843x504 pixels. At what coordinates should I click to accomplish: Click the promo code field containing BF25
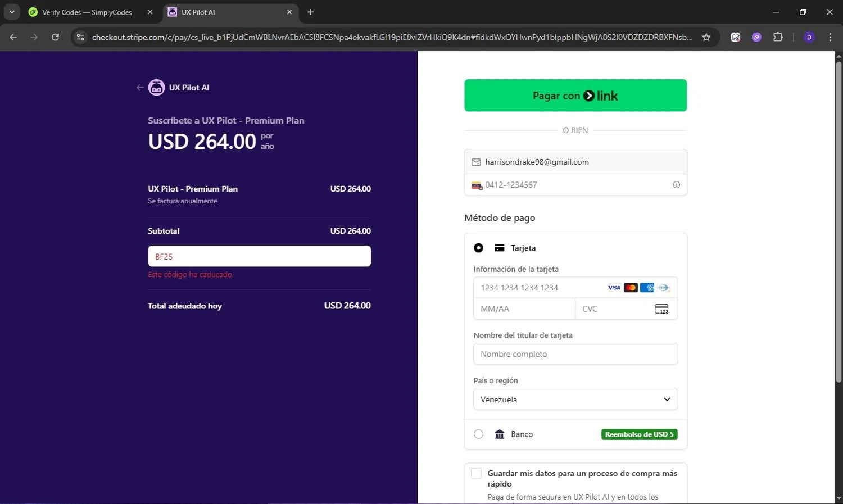(x=259, y=256)
